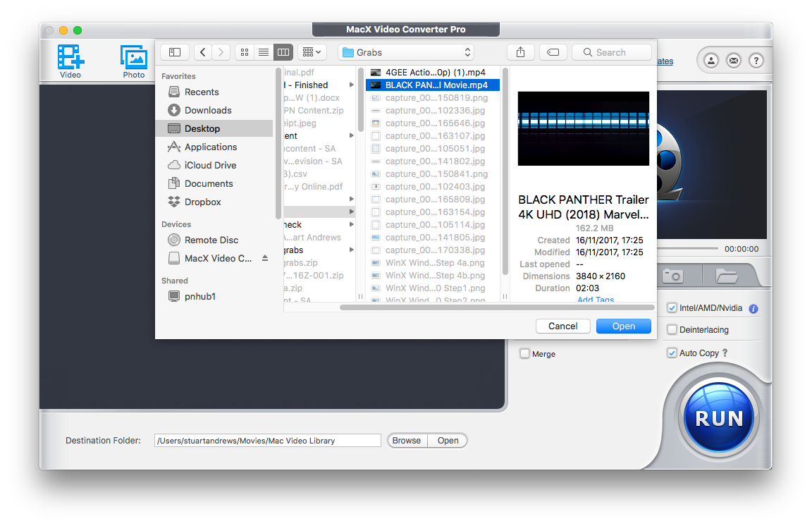Click the big RUN button
The height and width of the screenshot is (526, 812).
click(719, 417)
